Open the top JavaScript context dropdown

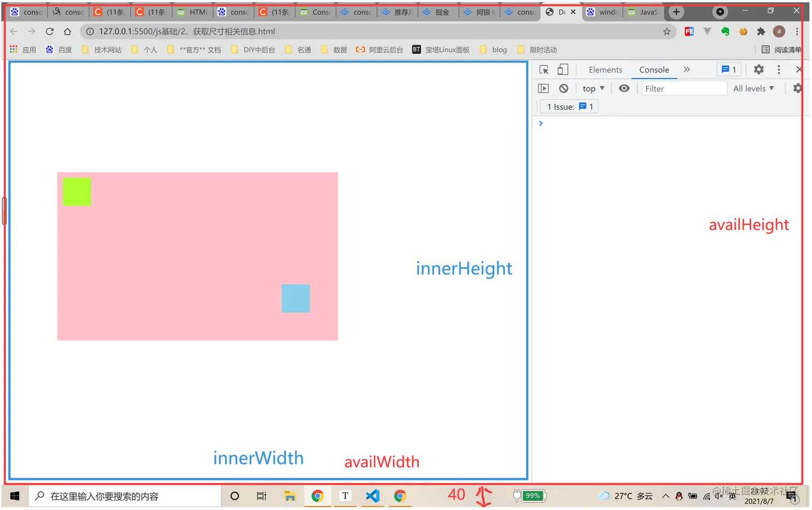pyautogui.click(x=593, y=89)
